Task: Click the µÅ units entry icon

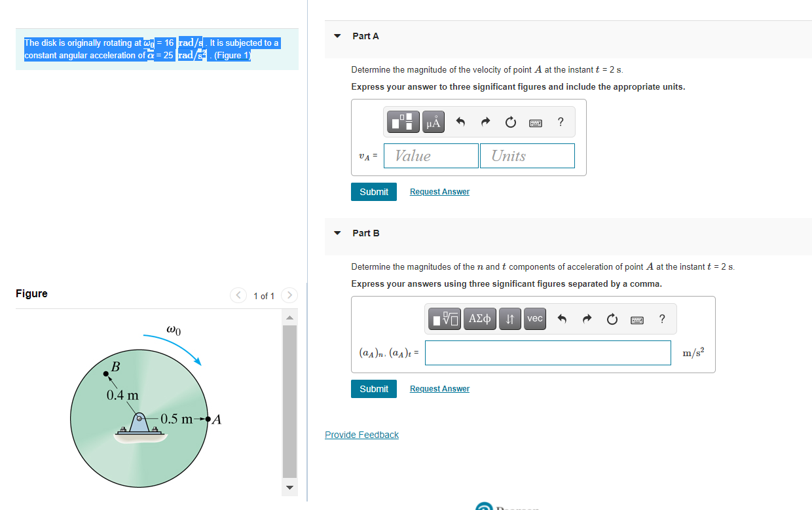Action: [433, 121]
